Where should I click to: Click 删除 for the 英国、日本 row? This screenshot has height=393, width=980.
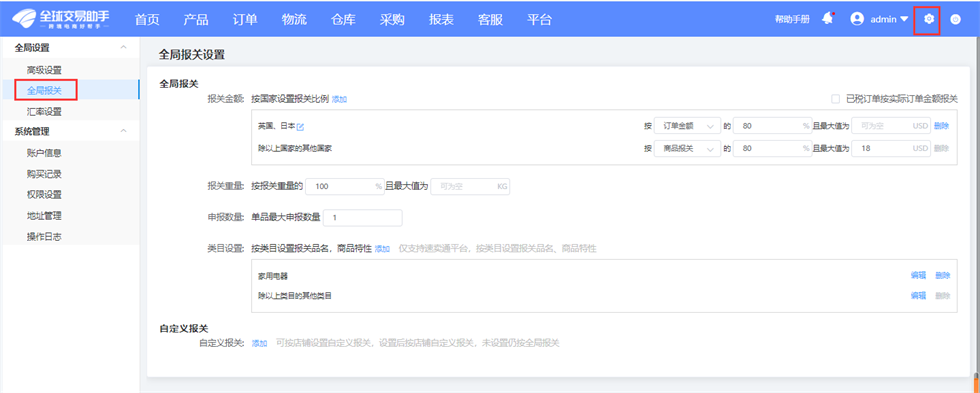click(941, 126)
